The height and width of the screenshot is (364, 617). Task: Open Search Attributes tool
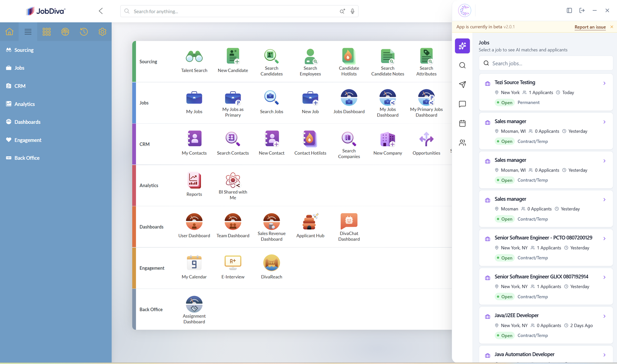426,56
